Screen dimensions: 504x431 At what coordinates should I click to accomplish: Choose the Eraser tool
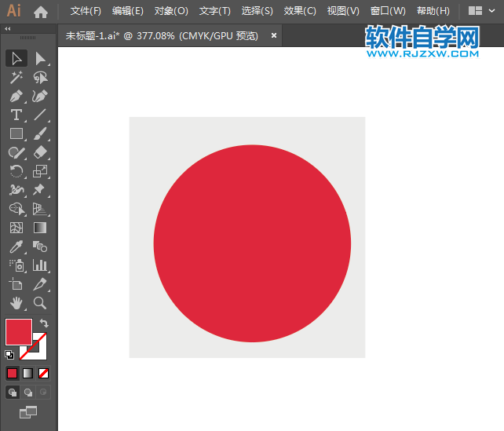click(40, 152)
